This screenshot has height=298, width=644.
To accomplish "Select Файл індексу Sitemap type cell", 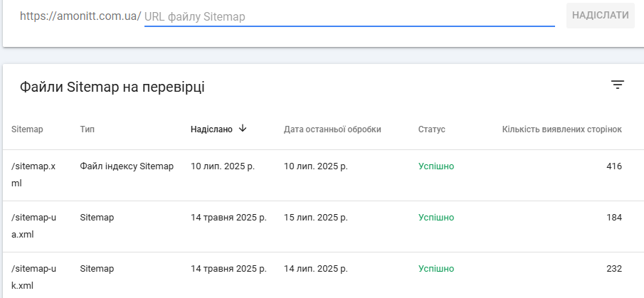I will pyautogui.click(x=127, y=166).
